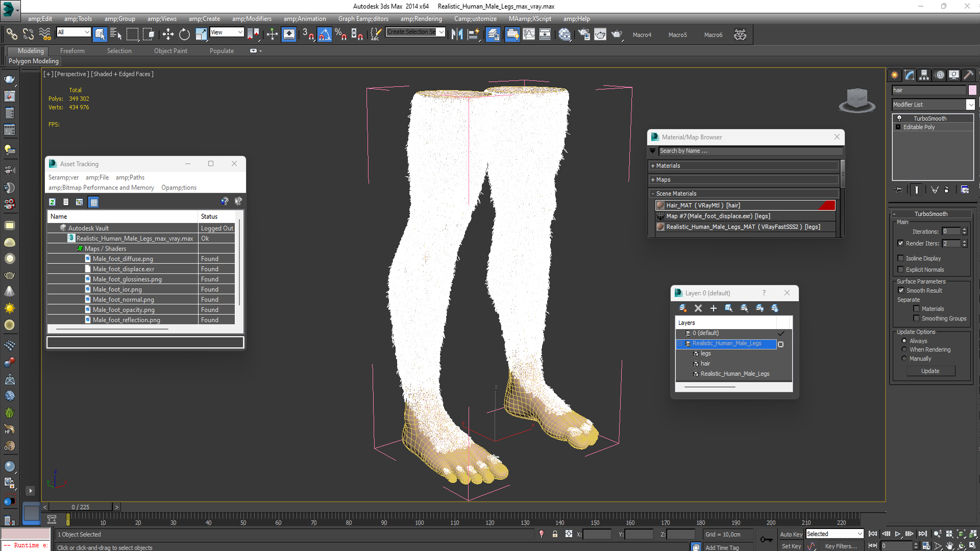Click the pink object color swatch
This screenshot has width=980, height=551.
coord(972,90)
